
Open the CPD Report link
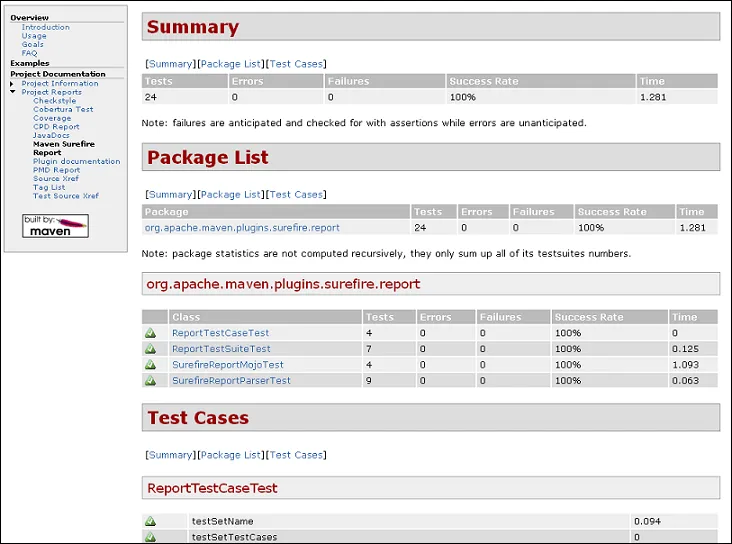pyautogui.click(x=56, y=127)
